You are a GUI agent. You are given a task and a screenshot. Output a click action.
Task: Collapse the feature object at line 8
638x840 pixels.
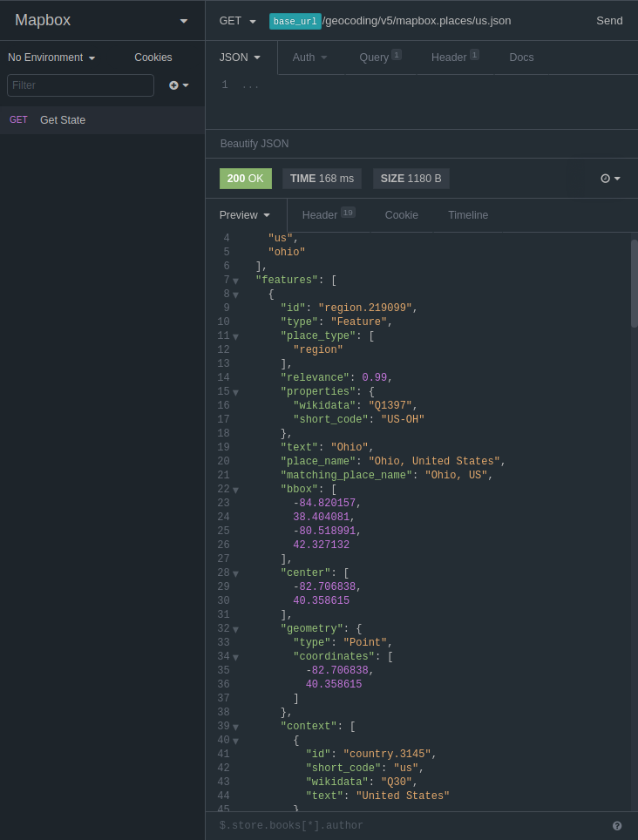click(235, 295)
